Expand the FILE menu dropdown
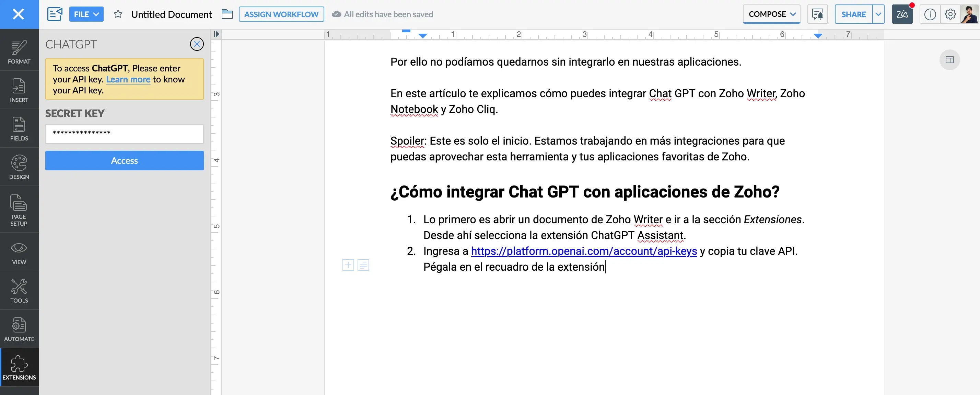The width and height of the screenshot is (980, 395). [x=86, y=14]
